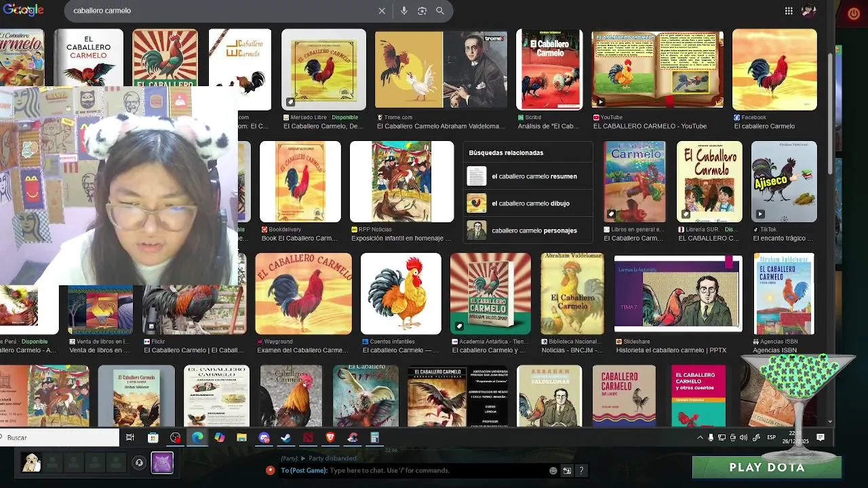Screen dimensions: 868x488
Task: Click 'Examen del Caballero Carme...' caption
Action: click(302, 350)
